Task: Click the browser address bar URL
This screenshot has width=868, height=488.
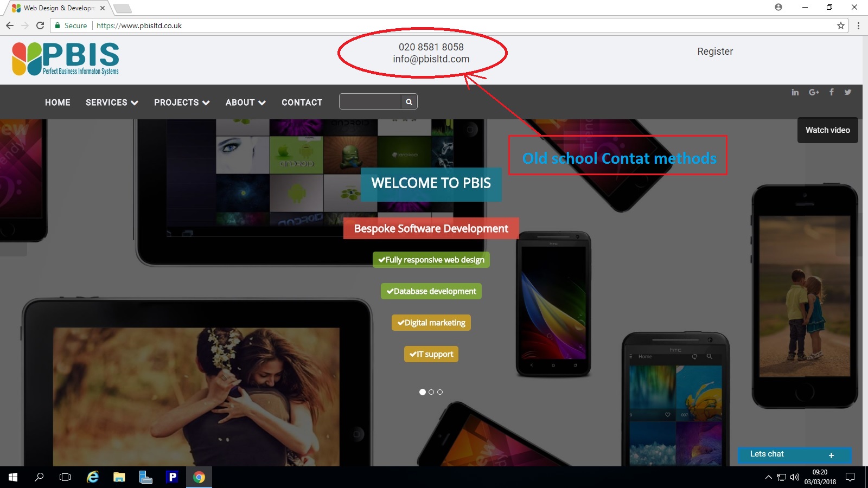Action: pyautogui.click(x=139, y=25)
